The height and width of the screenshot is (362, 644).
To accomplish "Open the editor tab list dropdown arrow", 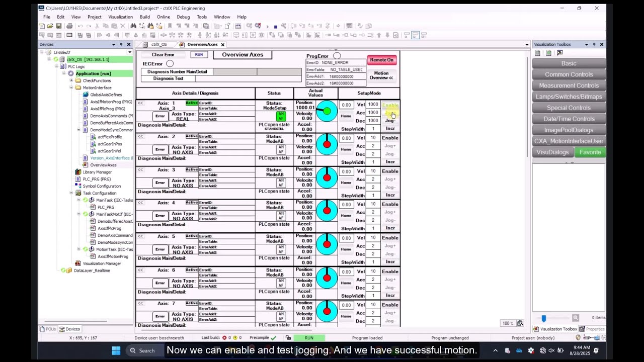I will coord(527,45).
